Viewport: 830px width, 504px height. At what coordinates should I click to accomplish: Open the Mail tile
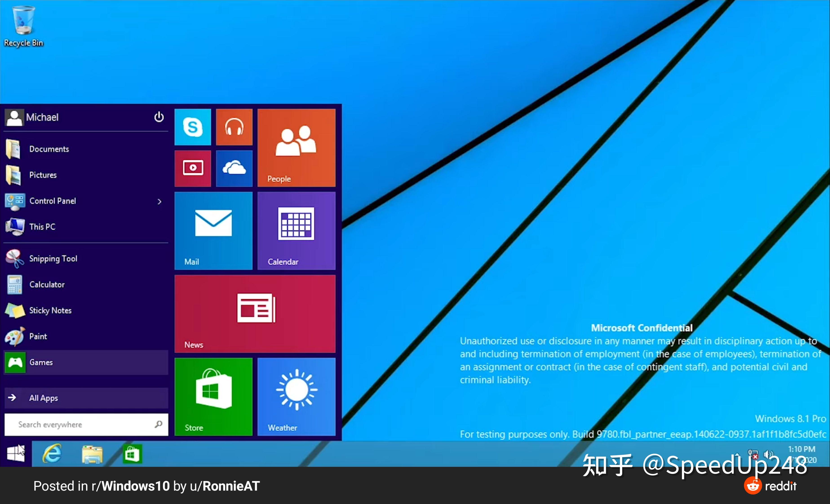(214, 231)
